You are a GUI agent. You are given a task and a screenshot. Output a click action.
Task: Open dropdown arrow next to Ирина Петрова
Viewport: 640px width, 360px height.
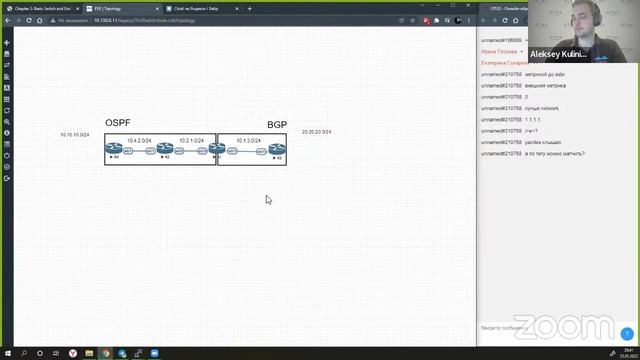[521, 52]
